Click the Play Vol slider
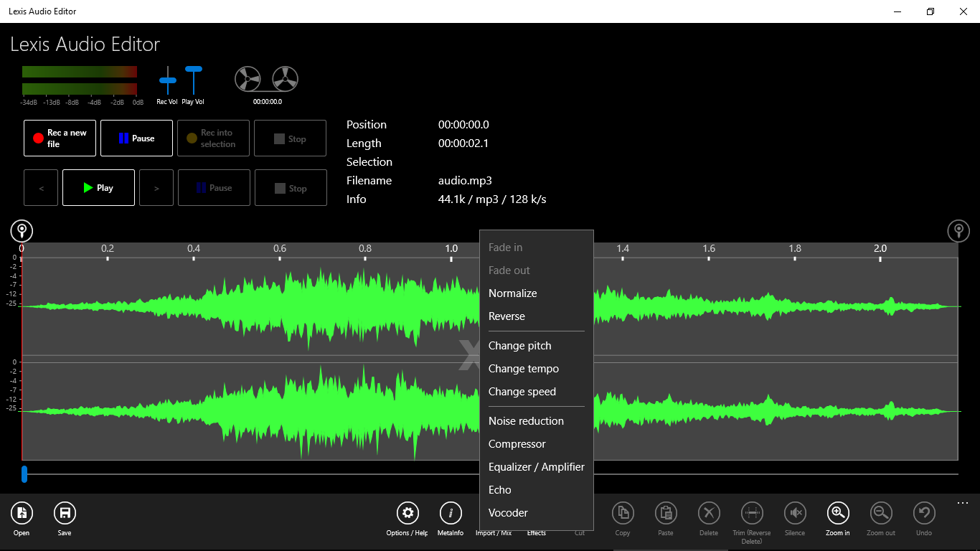Image resolution: width=980 pixels, height=551 pixels. [194, 70]
